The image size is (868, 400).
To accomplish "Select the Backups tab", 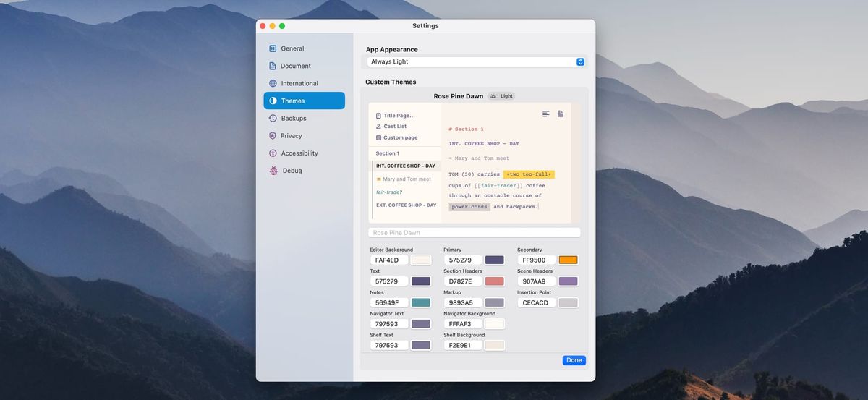I will click(305, 118).
